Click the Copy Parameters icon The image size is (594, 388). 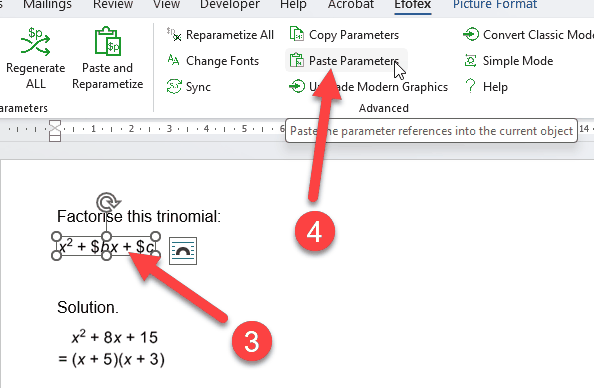[x=297, y=34]
